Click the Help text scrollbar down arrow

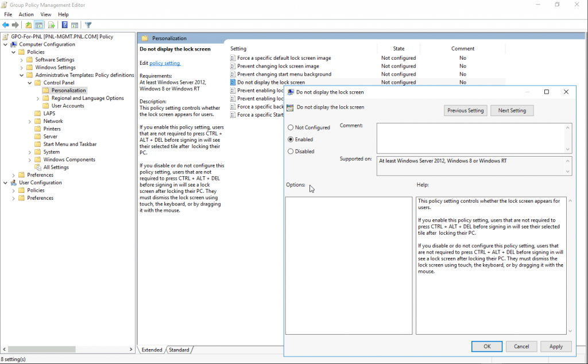pyautogui.click(x=570, y=331)
